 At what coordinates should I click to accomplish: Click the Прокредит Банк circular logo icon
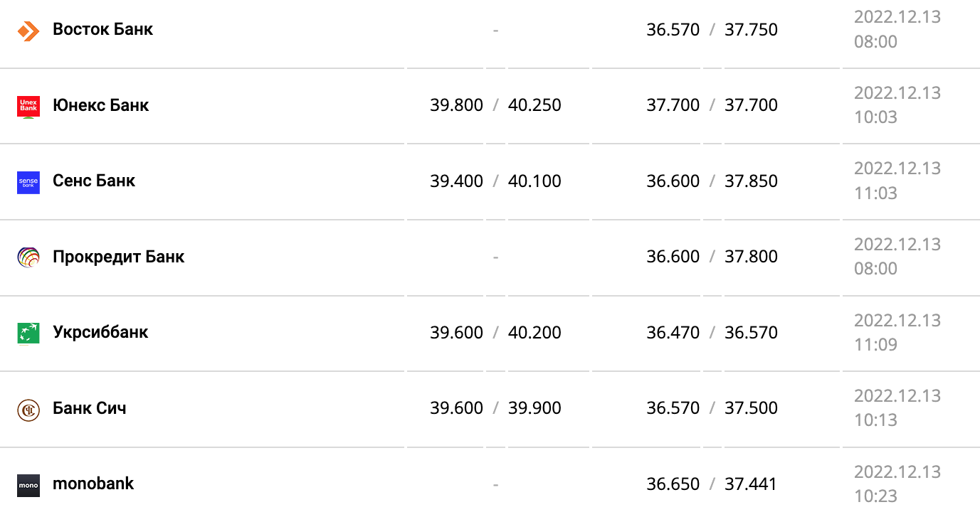coord(28,257)
